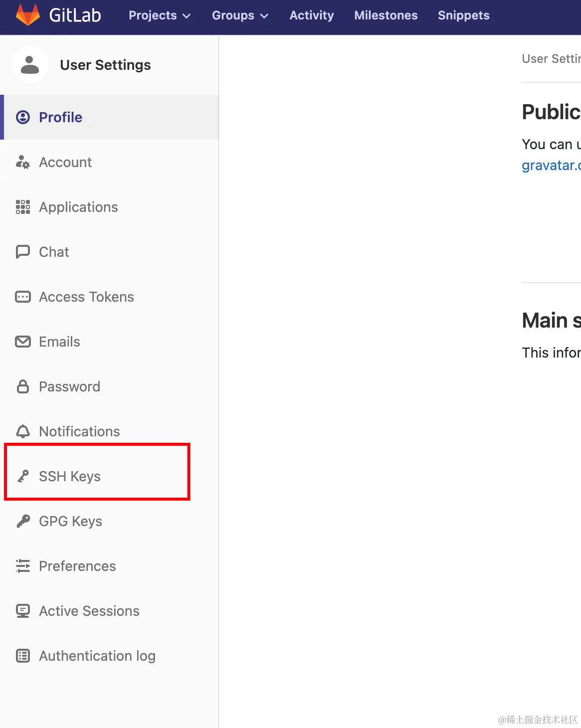The width and height of the screenshot is (581, 728).
Task: Click the User Settings breadcrumb text
Action: pyautogui.click(x=551, y=59)
